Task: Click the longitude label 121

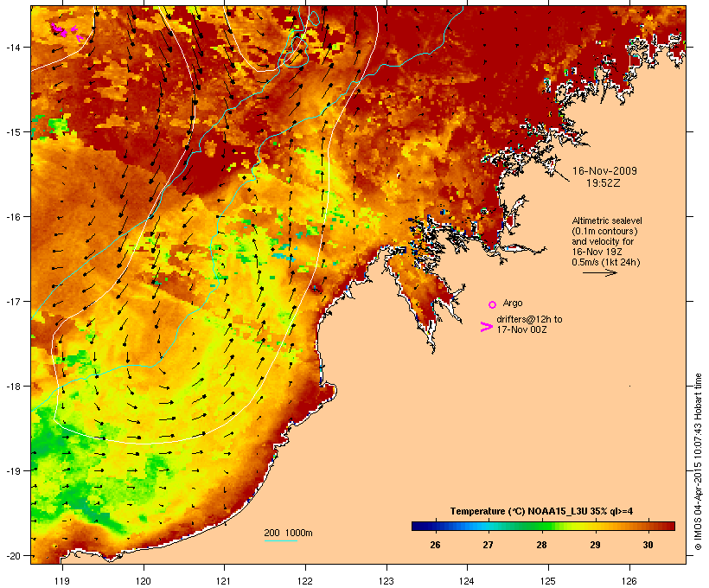Action: pyautogui.click(x=224, y=581)
